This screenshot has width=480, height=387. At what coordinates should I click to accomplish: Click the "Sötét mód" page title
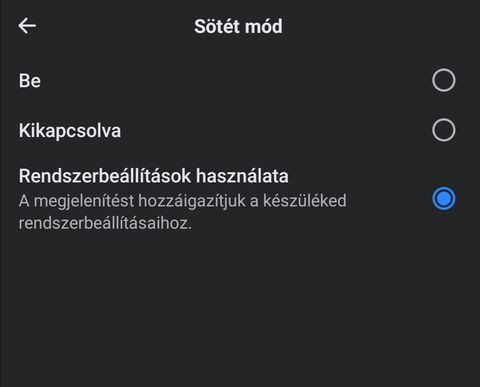[x=238, y=26]
